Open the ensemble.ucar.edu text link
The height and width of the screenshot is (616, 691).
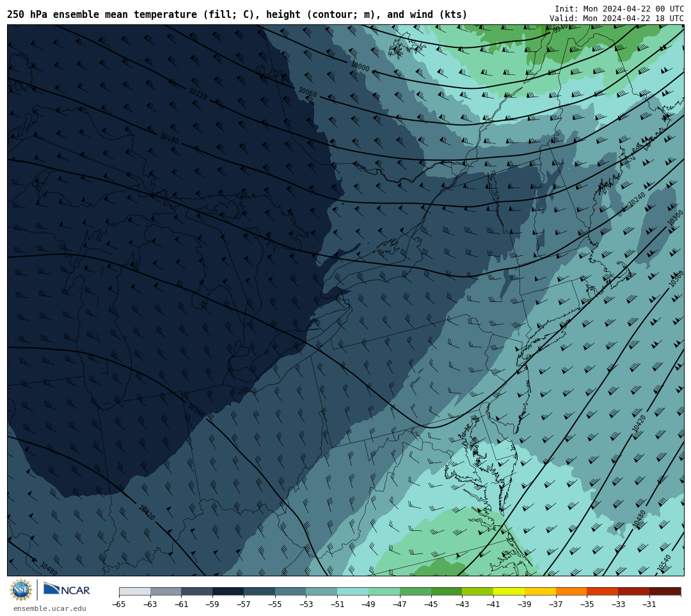pos(49,608)
